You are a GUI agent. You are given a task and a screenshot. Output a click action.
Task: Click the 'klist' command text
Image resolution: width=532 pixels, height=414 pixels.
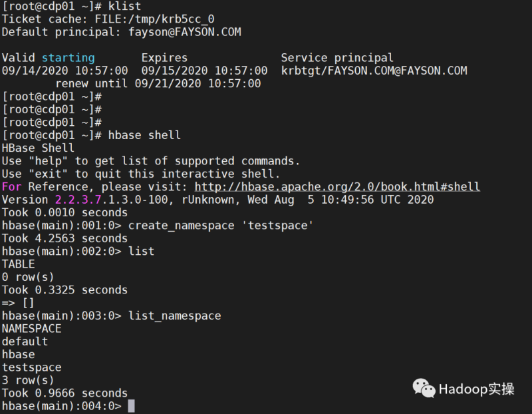coord(124,6)
